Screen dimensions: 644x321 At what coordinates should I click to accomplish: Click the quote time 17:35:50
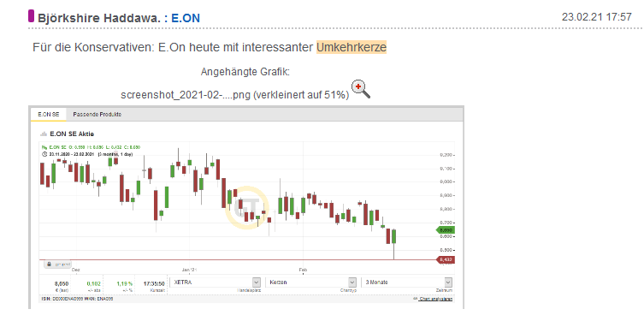pos(154,283)
